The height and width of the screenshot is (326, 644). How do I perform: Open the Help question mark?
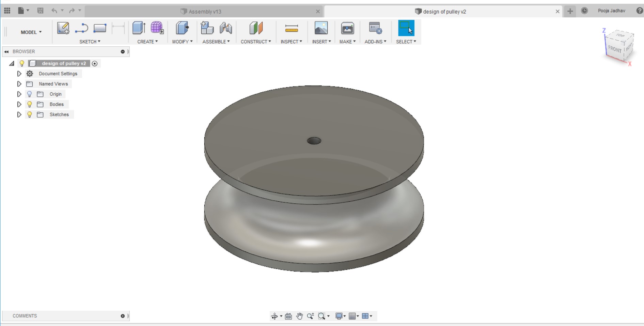tap(640, 11)
